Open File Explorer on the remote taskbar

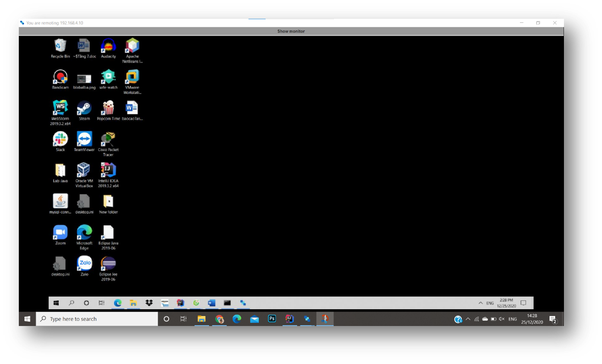click(x=133, y=303)
